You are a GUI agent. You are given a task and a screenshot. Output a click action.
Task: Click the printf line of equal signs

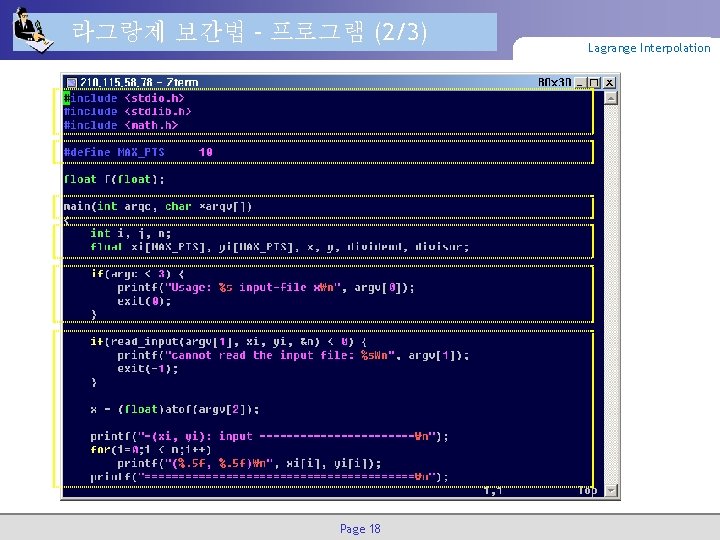[x=269, y=477]
